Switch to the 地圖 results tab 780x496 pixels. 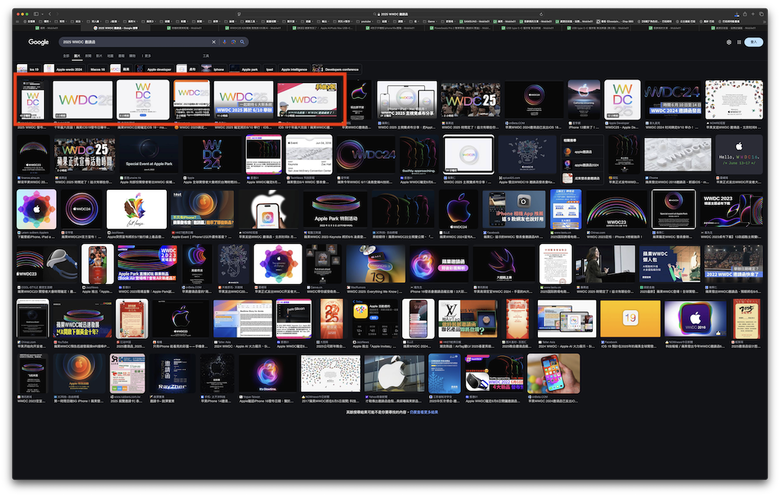[110, 56]
